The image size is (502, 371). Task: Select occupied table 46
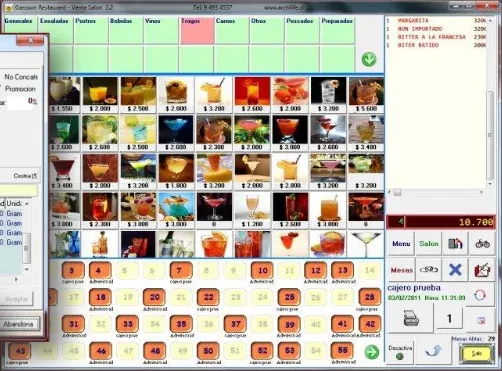pos(100,351)
